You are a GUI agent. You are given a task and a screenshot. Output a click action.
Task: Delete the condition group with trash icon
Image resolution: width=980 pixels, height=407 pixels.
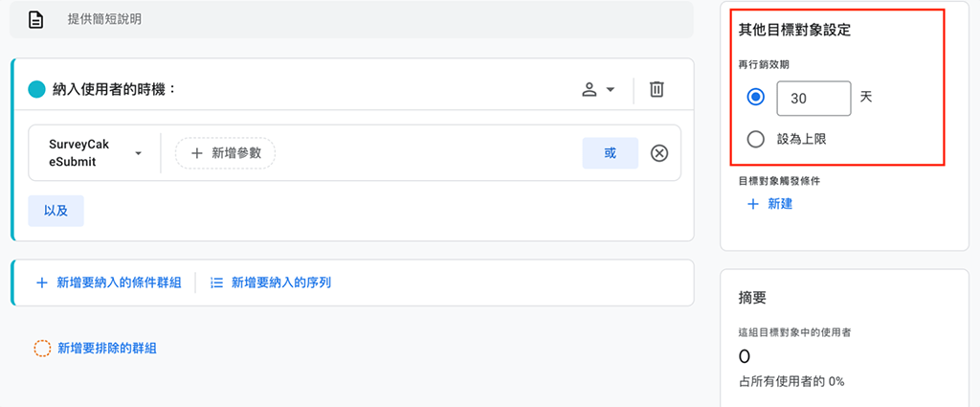click(x=657, y=89)
